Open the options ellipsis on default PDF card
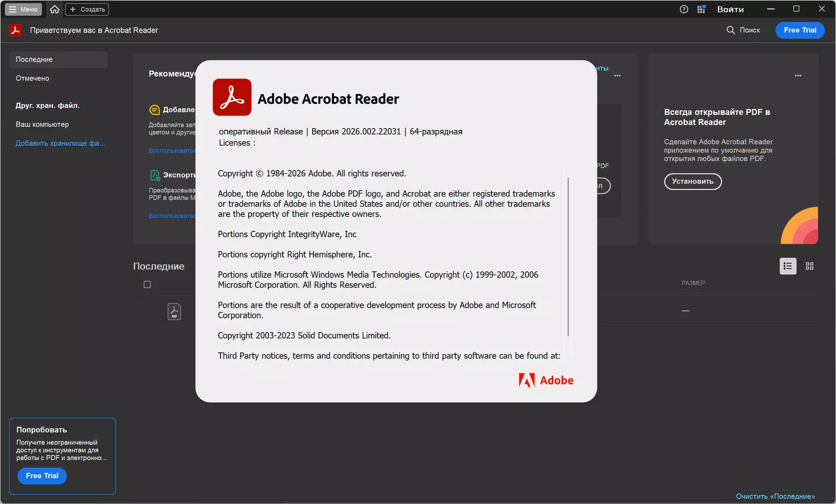Image resolution: width=836 pixels, height=504 pixels. tap(798, 76)
